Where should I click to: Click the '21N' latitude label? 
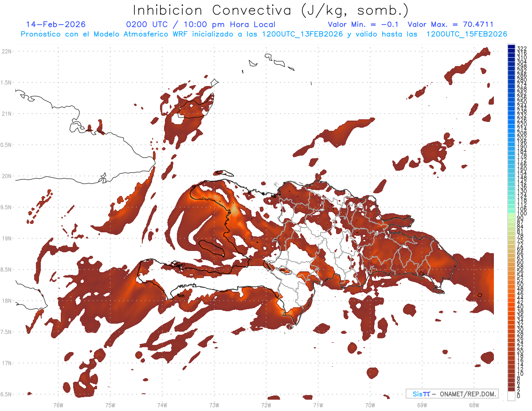pos(6,114)
